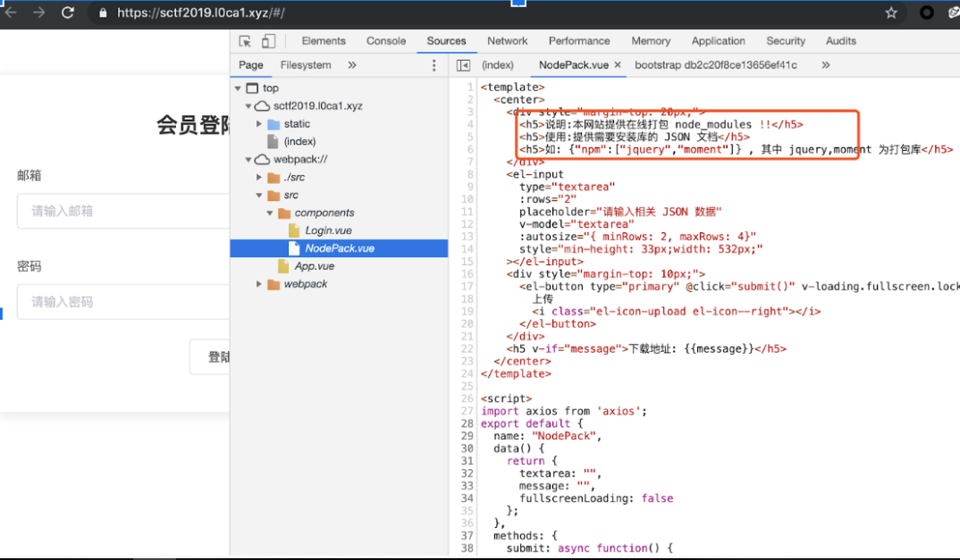Collapse the top frame tree node
Screen dimensions: 960x560
(238, 88)
